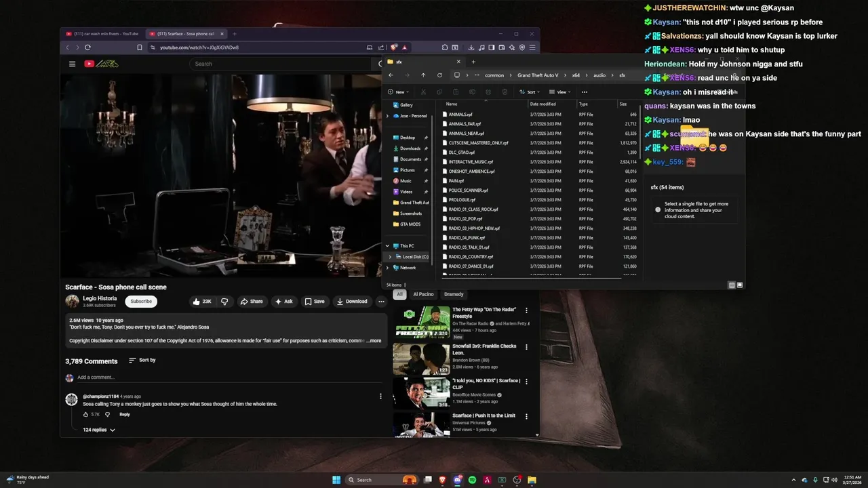Open Legio Historia channel name
The width and height of the screenshot is (868, 488).
tap(100, 298)
